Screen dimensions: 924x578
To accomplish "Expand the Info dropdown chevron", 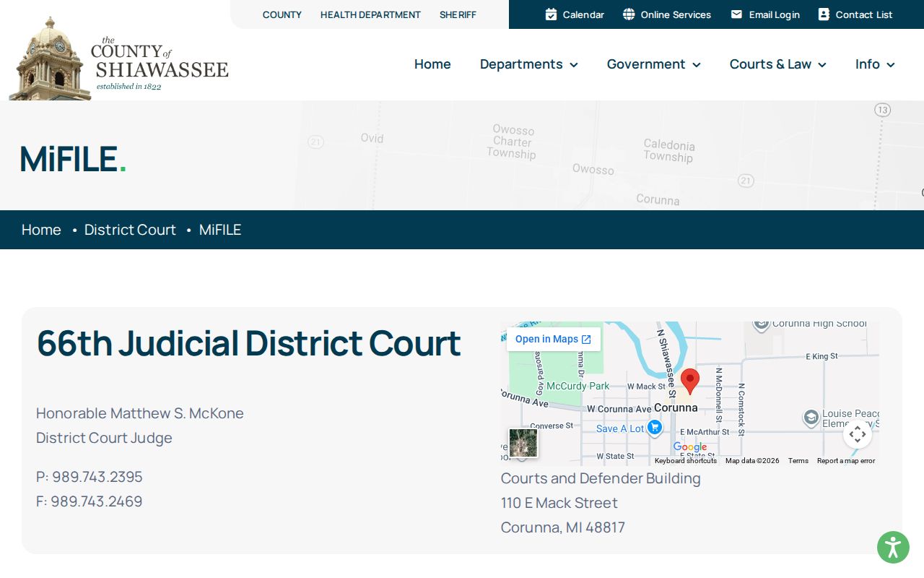I will [x=891, y=65].
